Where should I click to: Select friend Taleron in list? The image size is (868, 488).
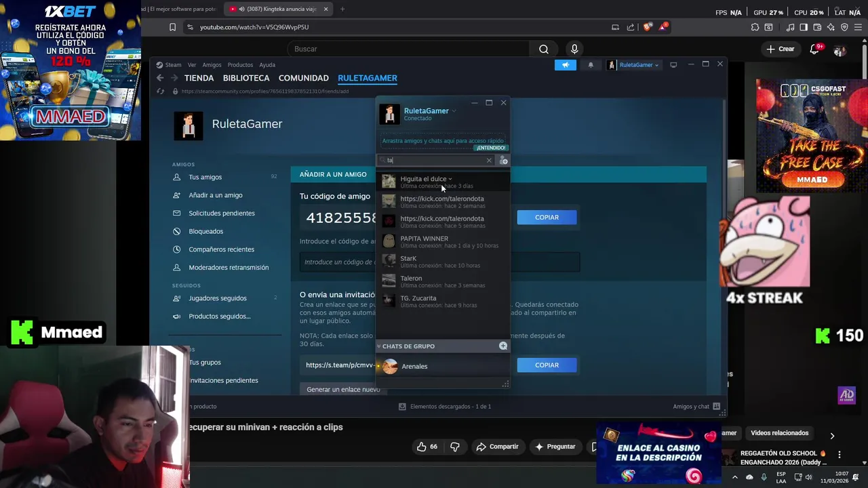[x=443, y=281]
